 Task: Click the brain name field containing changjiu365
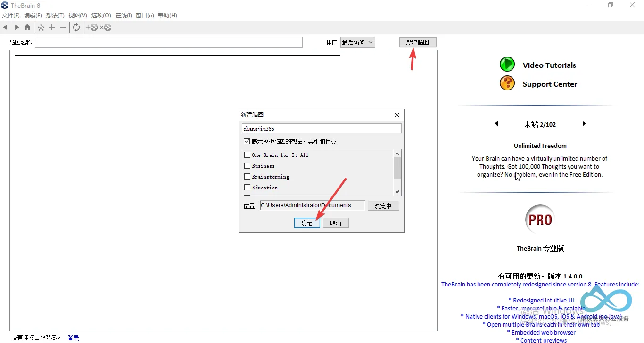pos(322,129)
